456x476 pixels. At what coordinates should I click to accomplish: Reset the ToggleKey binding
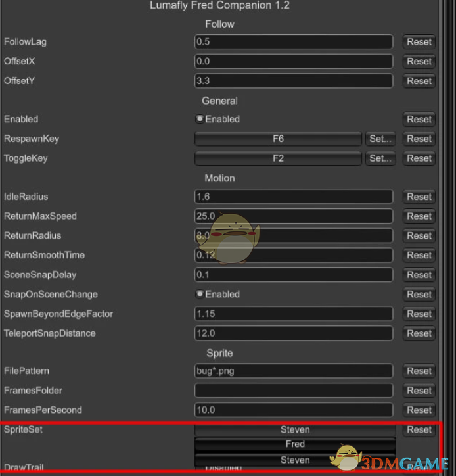pos(419,158)
